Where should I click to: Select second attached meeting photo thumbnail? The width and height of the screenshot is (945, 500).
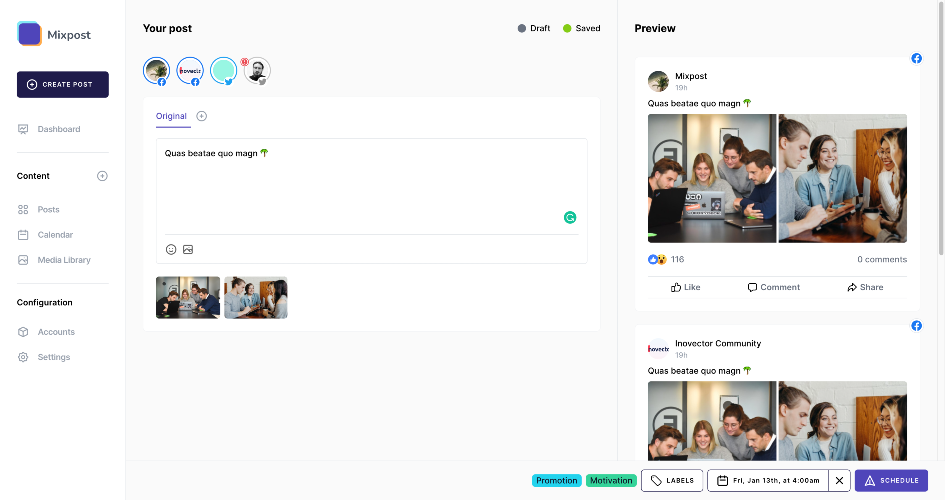coord(256,298)
